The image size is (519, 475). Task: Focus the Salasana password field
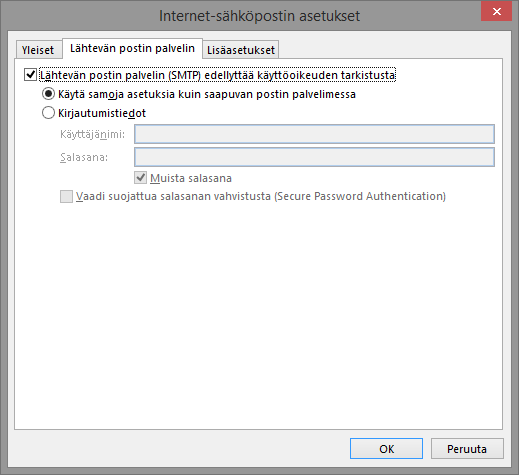tap(314, 157)
